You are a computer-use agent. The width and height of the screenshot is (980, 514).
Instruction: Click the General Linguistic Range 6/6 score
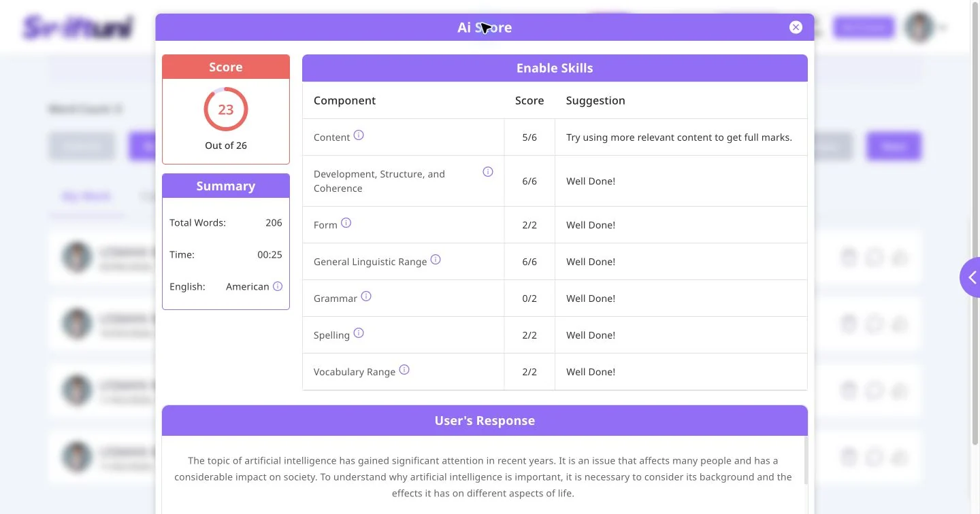pos(529,262)
